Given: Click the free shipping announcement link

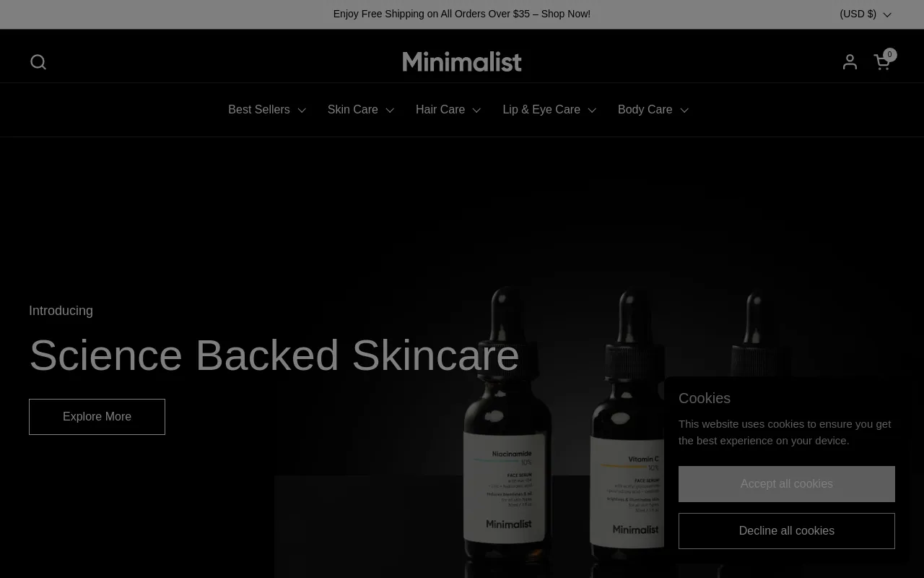Looking at the screenshot, I should tap(462, 14).
